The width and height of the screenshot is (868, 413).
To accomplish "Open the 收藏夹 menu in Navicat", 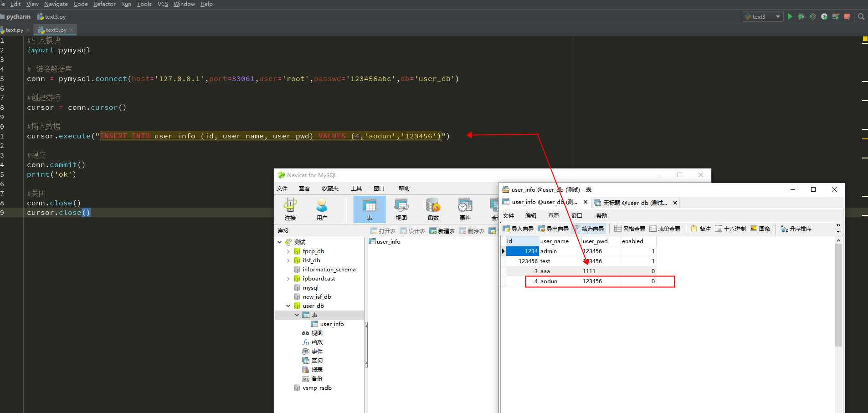I will click(330, 189).
